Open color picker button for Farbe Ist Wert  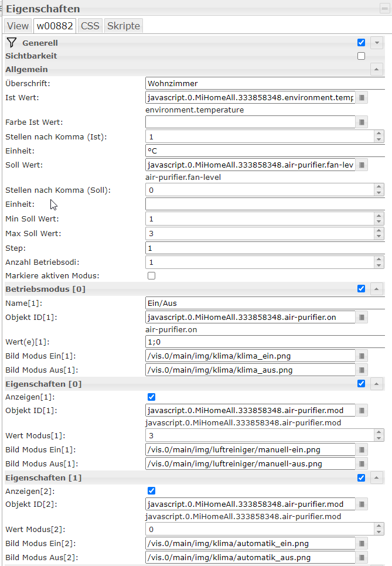(362, 122)
